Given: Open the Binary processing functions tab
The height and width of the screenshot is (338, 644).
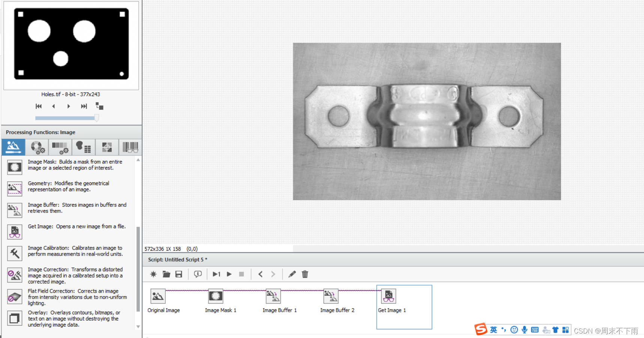Looking at the screenshot, I should (83, 147).
